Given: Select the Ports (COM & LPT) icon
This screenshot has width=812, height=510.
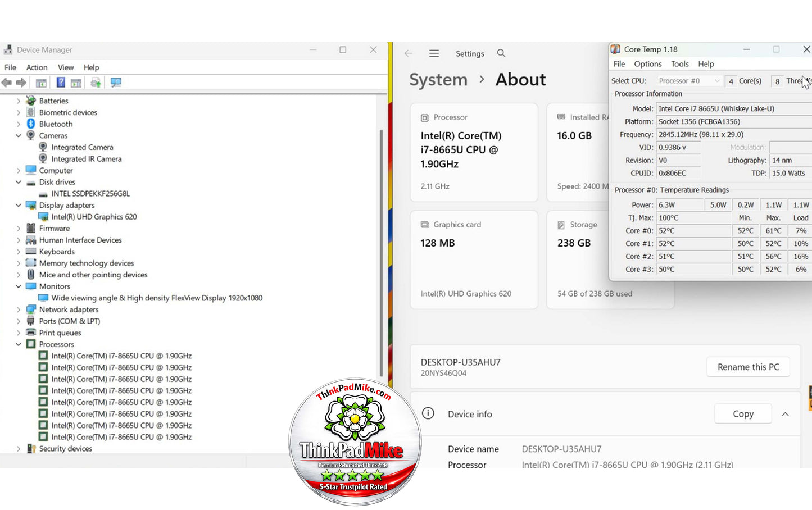Looking at the screenshot, I should (31, 321).
